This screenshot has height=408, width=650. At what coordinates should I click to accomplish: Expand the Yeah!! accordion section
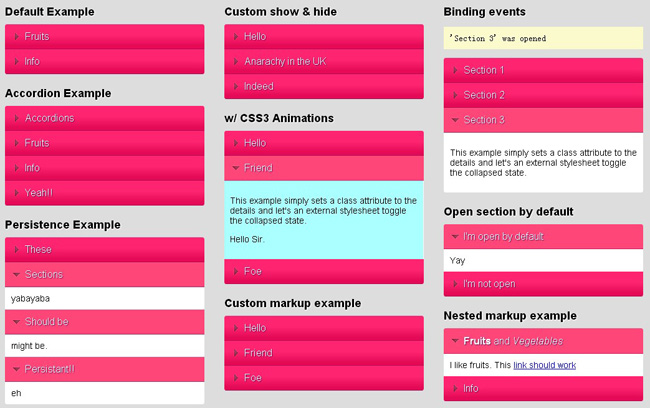coord(41,193)
